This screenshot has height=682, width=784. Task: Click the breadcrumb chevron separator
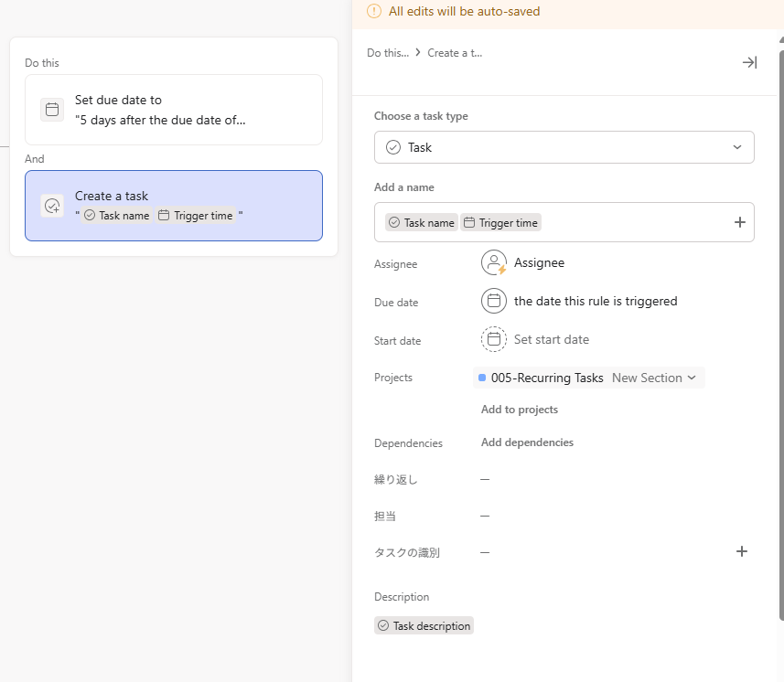[x=418, y=53]
